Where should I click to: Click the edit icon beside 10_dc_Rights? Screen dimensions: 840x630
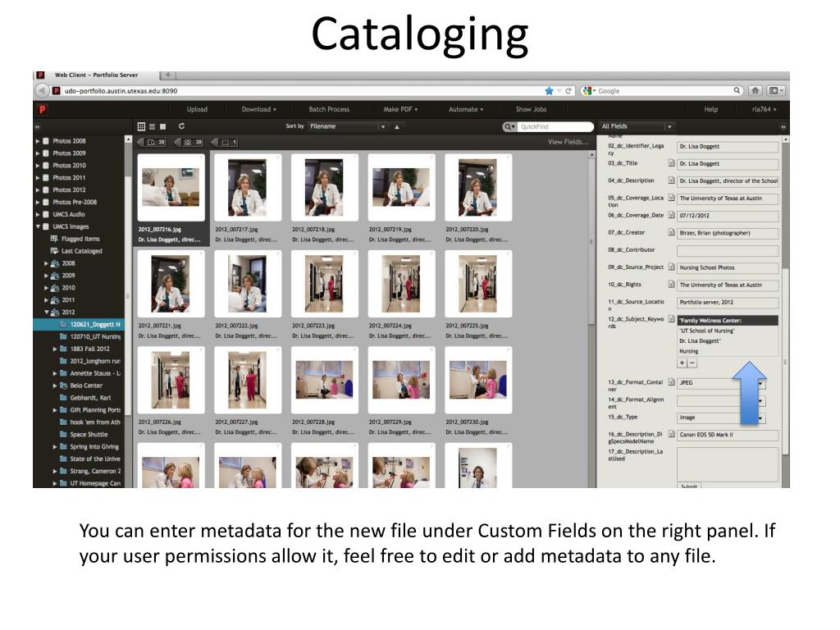[671, 284]
